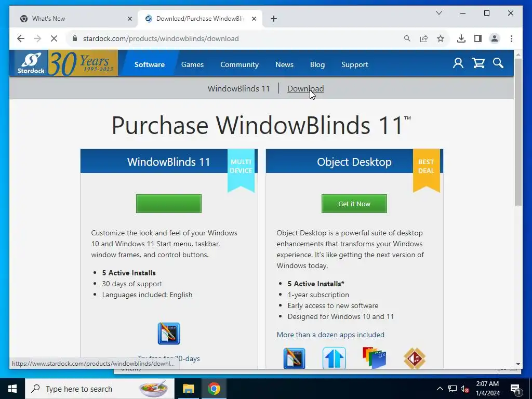Click 'Languages included: English' text
The height and width of the screenshot is (399, 532).
pos(147,295)
